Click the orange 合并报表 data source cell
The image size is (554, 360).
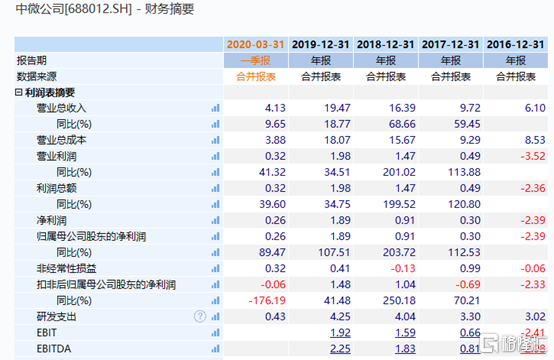pyautogui.click(x=256, y=77)
